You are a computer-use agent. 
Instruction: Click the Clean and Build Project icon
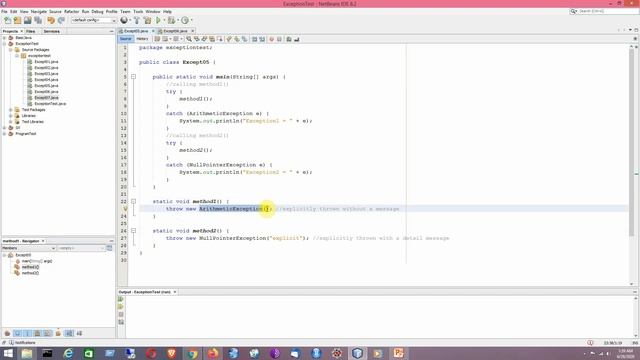pyautogui.click(x=147, y=20)
